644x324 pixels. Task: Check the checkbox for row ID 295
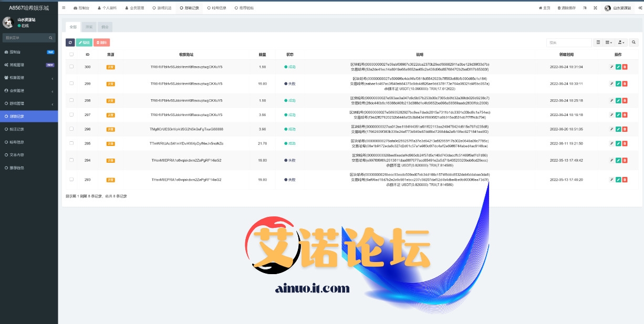(x=71, y=143)
